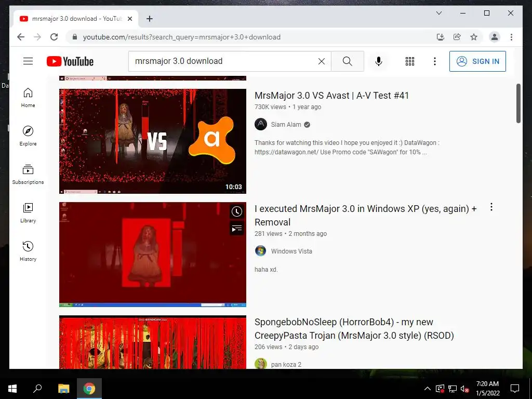Add Windows XP video to Watch later
The height and width of the screenshot is (399, 532).
pyautogui.click(x=237, y=212)
